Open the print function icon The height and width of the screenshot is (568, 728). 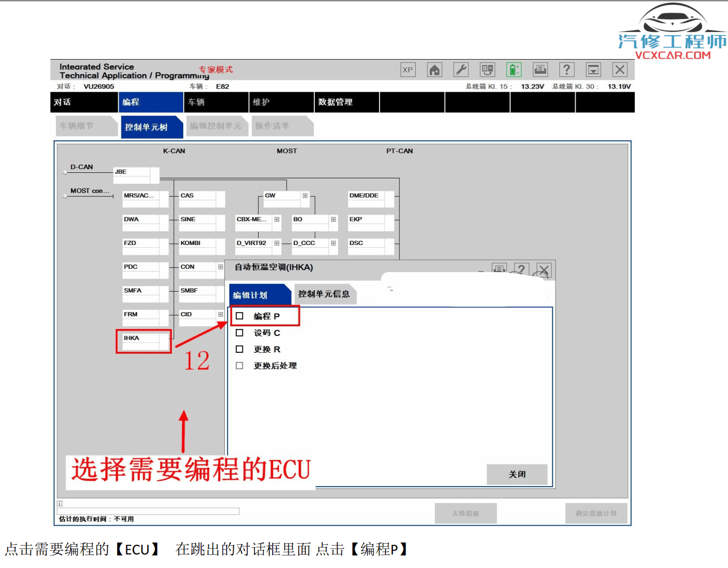click(540, 69)
